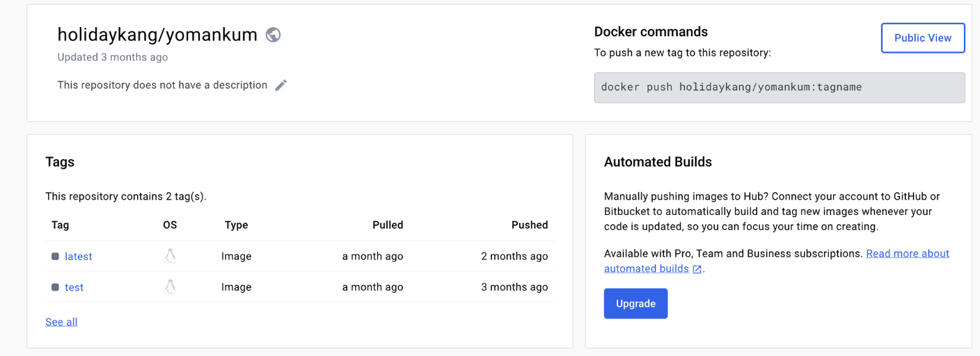Screen dimensions: 980x356
Task: Click the Pulled column header
Action: click(x=388, y=225)
